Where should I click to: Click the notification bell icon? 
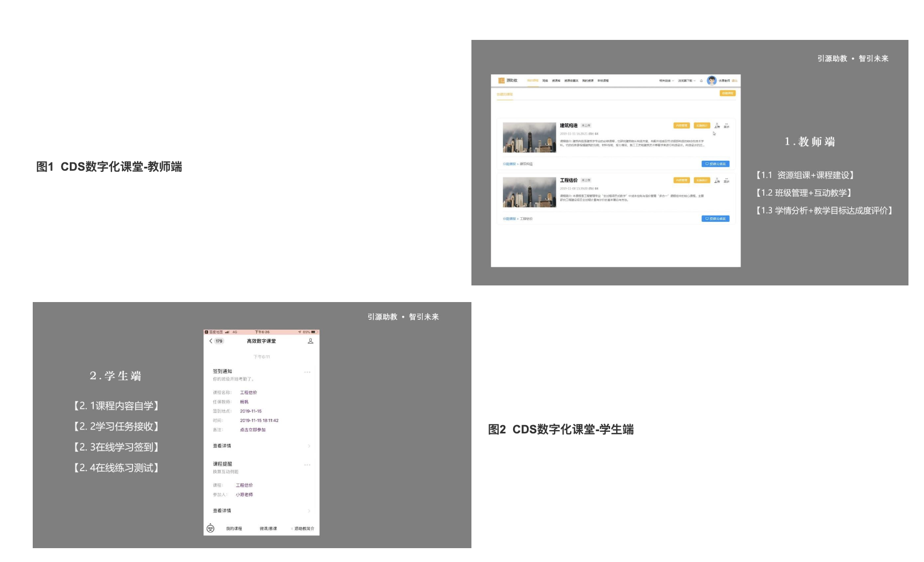(701, 81)
